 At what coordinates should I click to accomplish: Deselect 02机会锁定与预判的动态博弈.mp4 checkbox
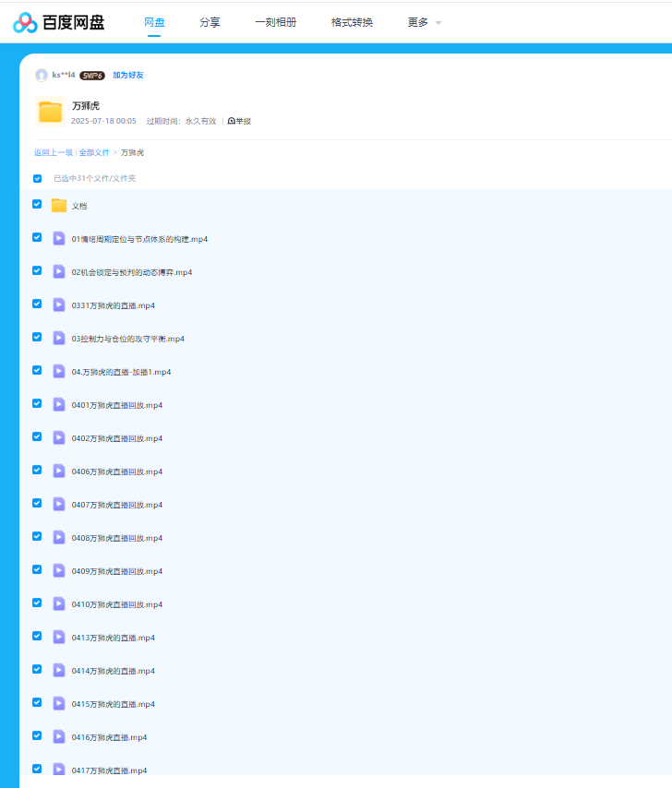tap(37, 270)
